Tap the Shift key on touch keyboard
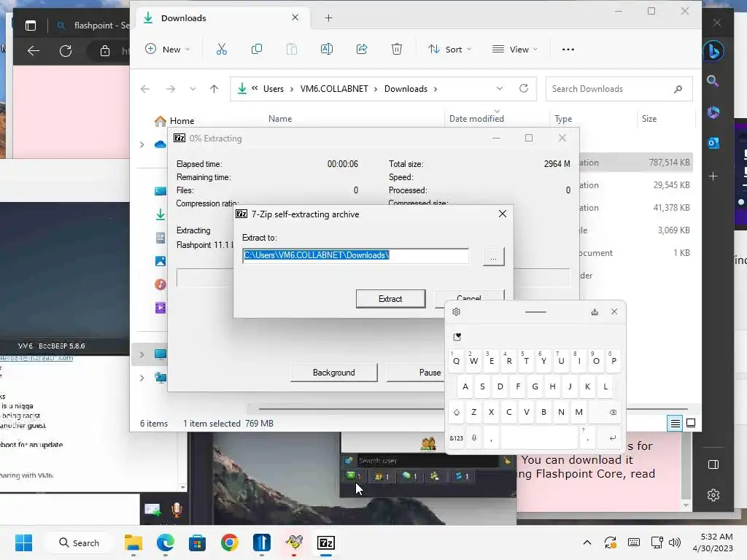The height and width of the screenshot is (560, 747). (x=457, y=413)
